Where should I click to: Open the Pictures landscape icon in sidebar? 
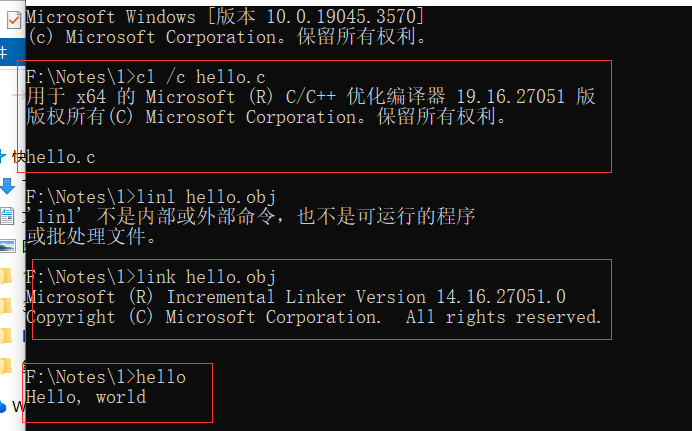[x=7, y=246]
